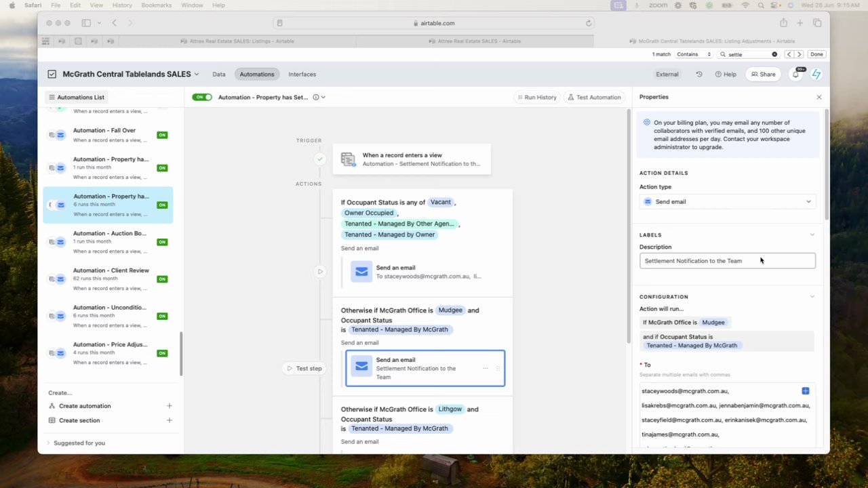This screenshot has height=488, width=868.
Task: Click the billing plan info icon
Action: (647, 123)
